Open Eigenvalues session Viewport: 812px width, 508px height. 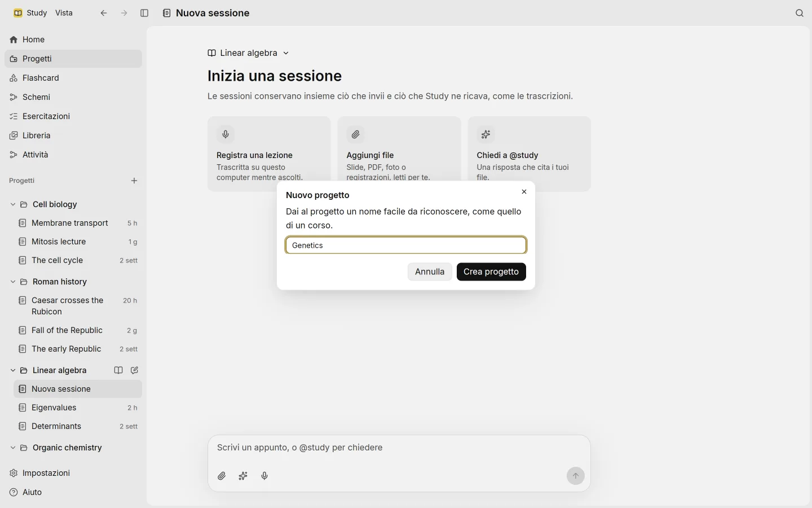[78, 408]
